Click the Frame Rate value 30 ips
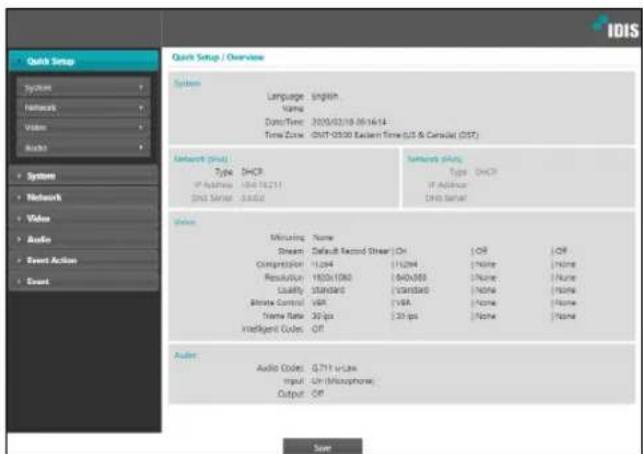643x454 pixels. (322, 316)
